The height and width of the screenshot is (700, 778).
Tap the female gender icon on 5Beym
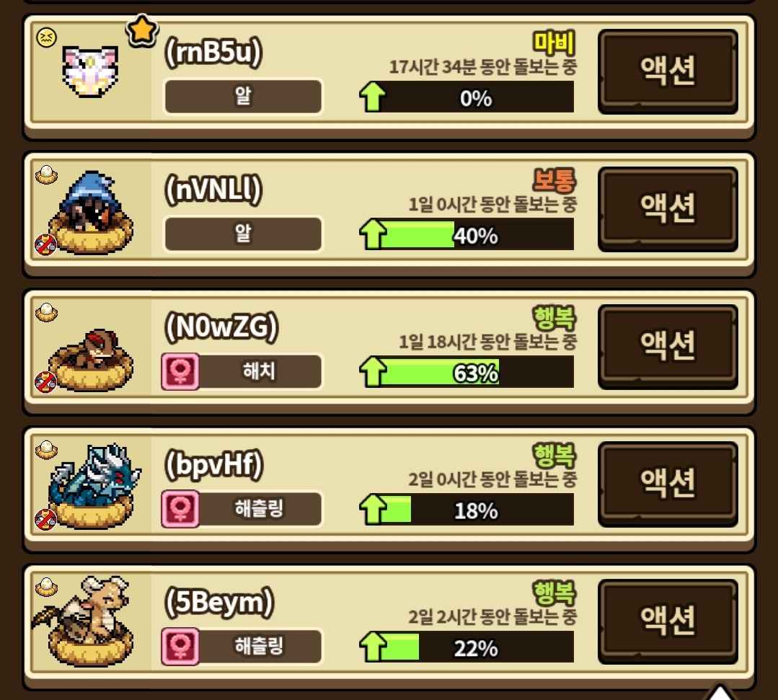(180, 646)
